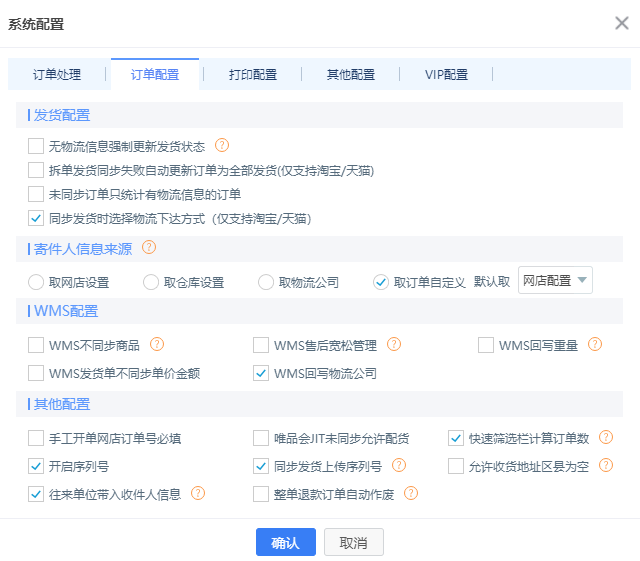Select 取网店设置 radio option
This screenshot has height=561, width=640.
(x=36, y=282)
